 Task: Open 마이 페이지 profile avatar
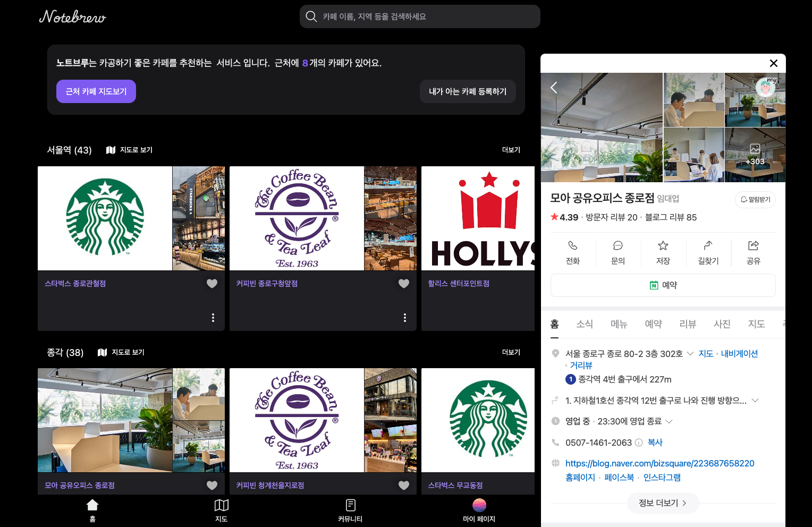click(x=479, y=505)
